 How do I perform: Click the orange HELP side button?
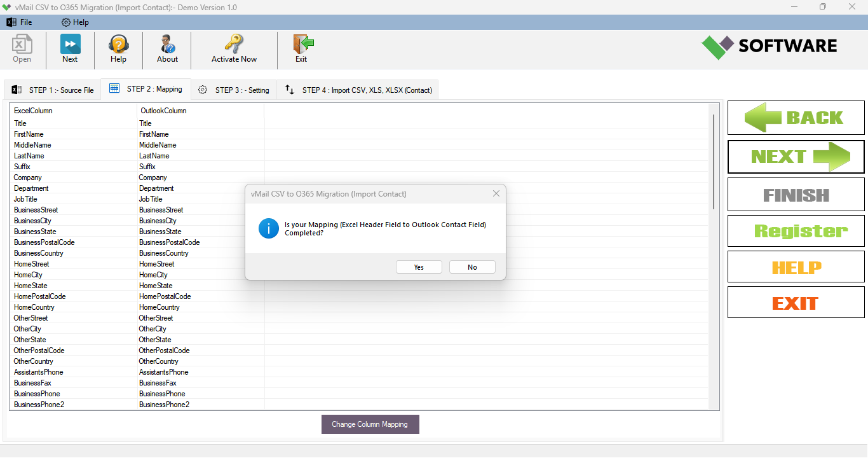[x=796, y=267]
